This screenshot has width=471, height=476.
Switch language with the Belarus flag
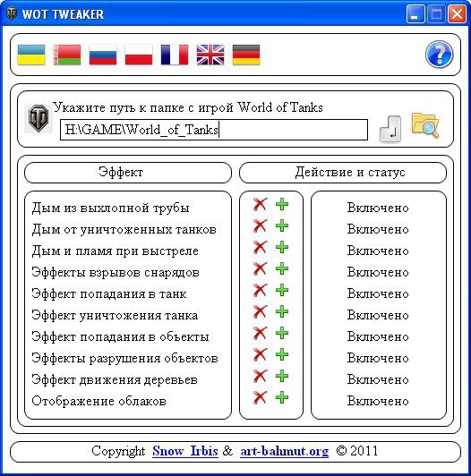click(67, 55)
